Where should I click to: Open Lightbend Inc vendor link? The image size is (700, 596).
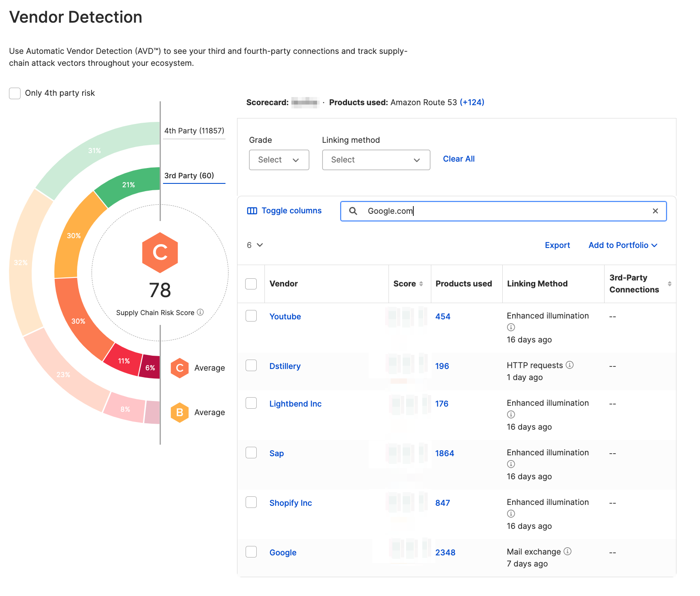pyautogui.click(x=295, y=404)
